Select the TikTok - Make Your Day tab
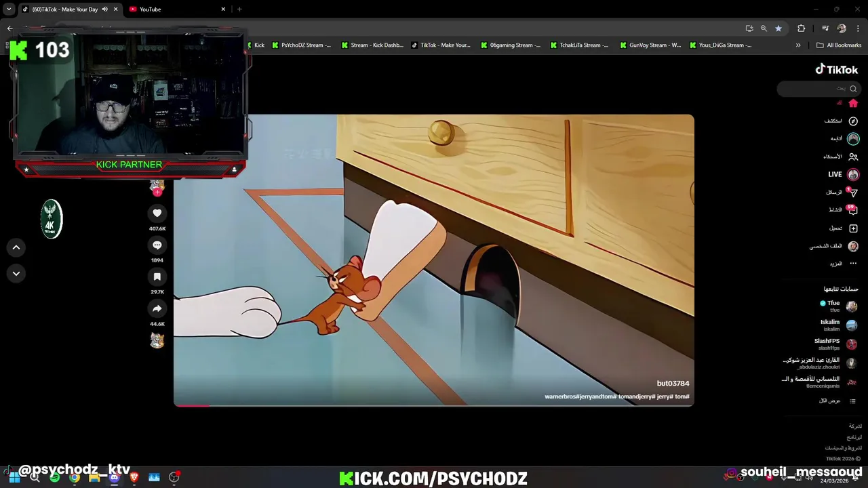Image resolution: width=868 pixels, height=488 pixels. (70, 9)
